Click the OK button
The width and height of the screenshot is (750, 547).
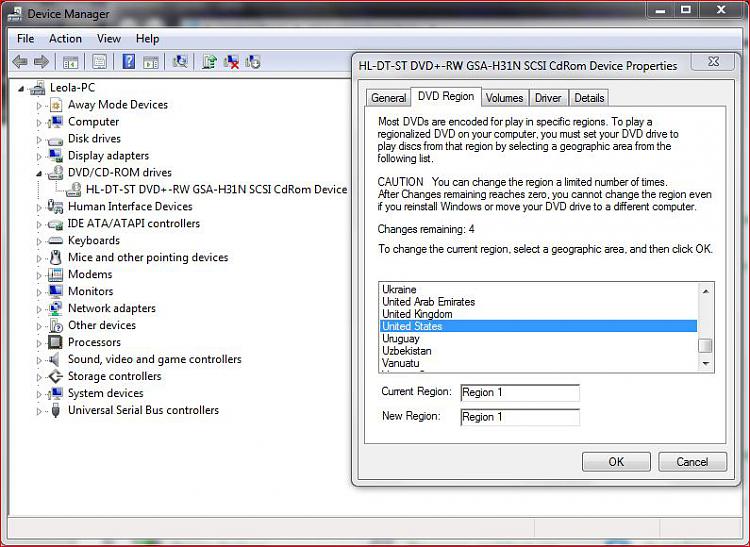[x=616, y=462]
